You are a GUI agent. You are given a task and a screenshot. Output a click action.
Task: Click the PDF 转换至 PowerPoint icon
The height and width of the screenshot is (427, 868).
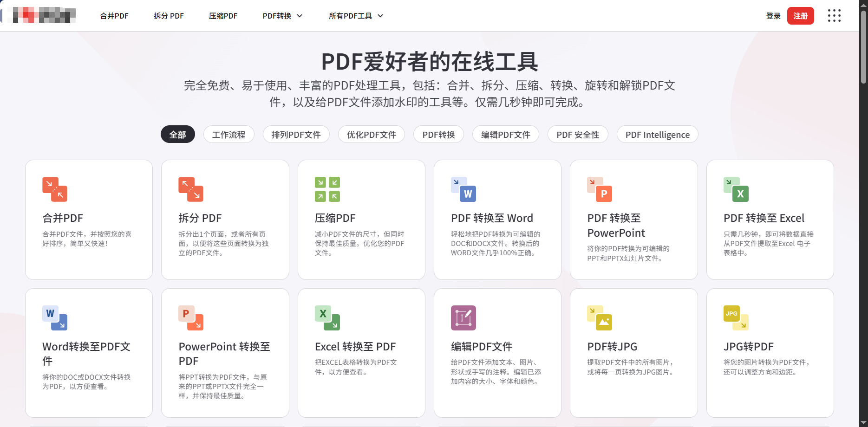[x=600, y=189]
